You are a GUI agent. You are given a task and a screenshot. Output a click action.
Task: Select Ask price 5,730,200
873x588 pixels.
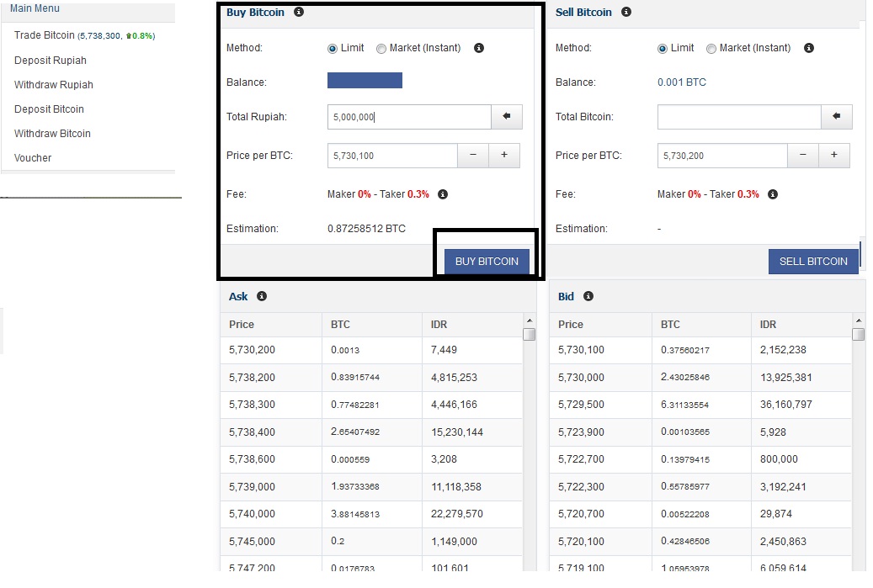click(x=252, y=350)
